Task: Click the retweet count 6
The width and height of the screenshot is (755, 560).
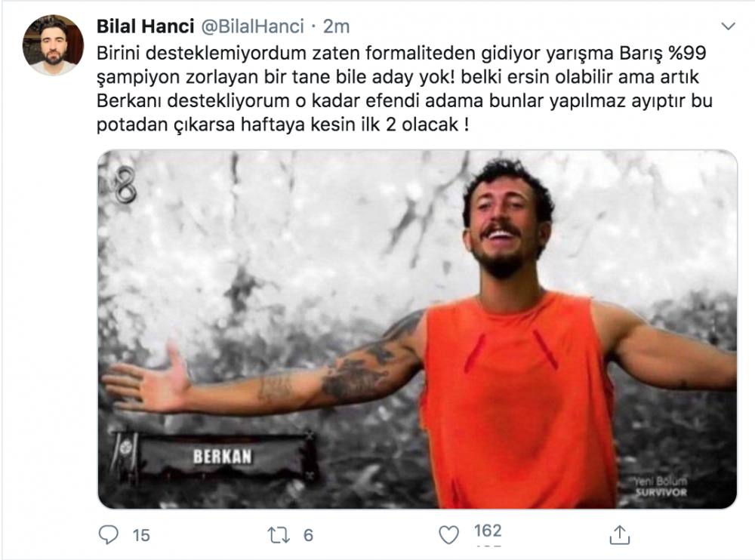Action: click(308, 535)
